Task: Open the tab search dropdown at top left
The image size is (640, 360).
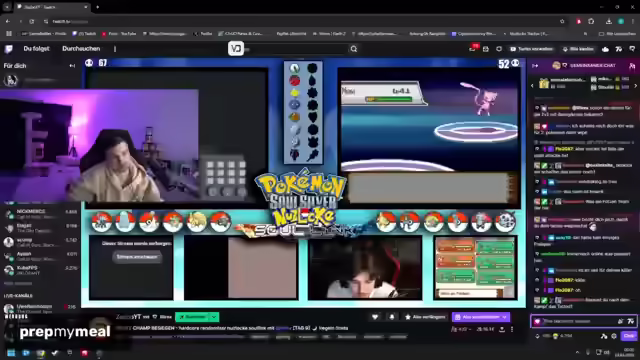Action: pyautogui.click(x=7, y=7)
